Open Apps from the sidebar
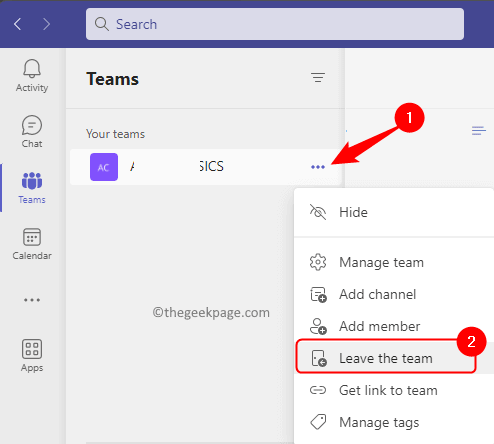 32,356
